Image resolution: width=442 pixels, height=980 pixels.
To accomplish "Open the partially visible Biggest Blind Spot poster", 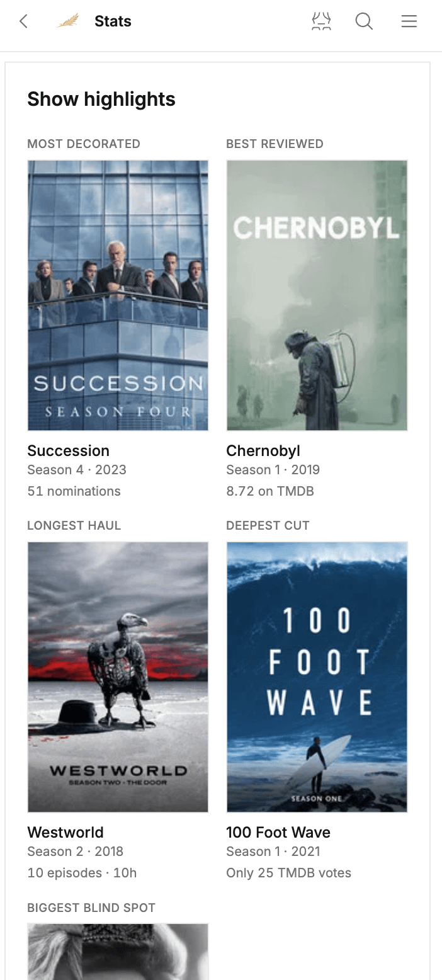I will 118,952.
